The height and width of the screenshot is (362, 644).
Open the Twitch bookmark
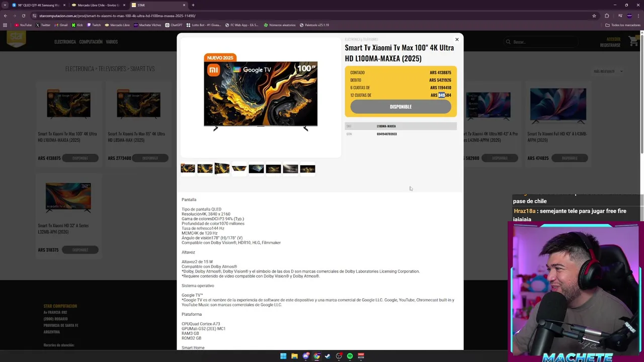pyautogui.click(x=94, y=25)
